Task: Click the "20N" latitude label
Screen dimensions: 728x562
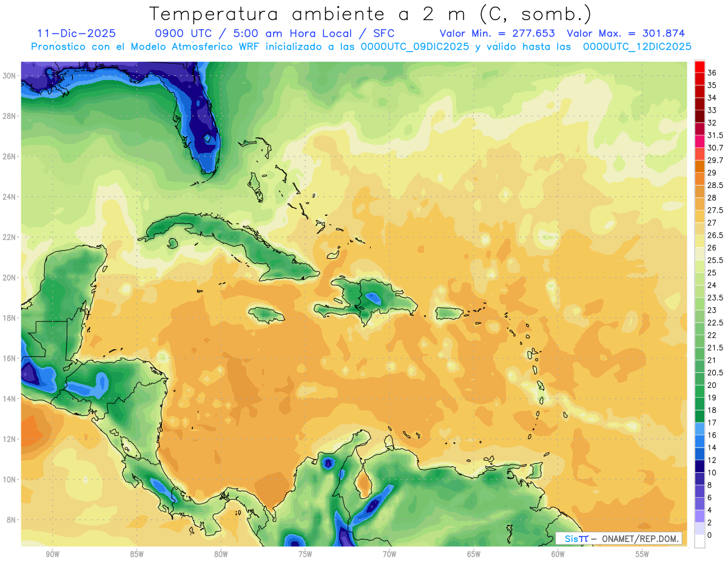Action: point(9,278)
